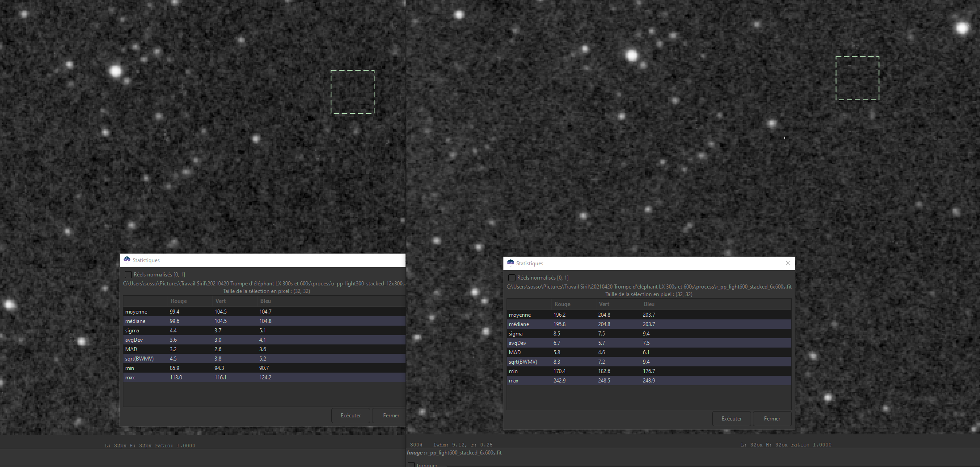Click Exécuter in the 12x300s statistics dialog
The height and width of the screenshot is (467, 980).
pos(351,416)
